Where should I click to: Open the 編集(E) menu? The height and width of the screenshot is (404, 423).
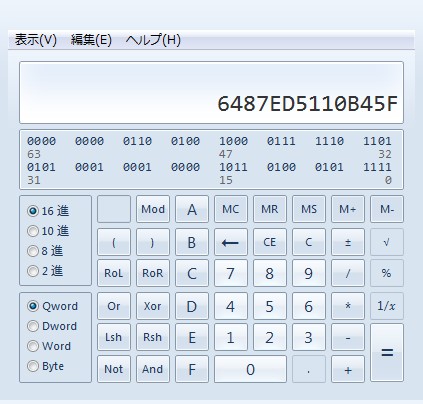(x=91, y=40)
